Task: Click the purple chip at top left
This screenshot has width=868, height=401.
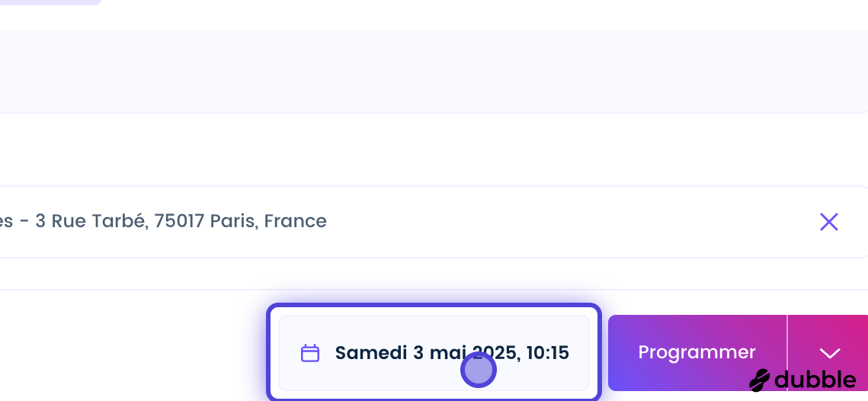Action: tap(50, 2)
